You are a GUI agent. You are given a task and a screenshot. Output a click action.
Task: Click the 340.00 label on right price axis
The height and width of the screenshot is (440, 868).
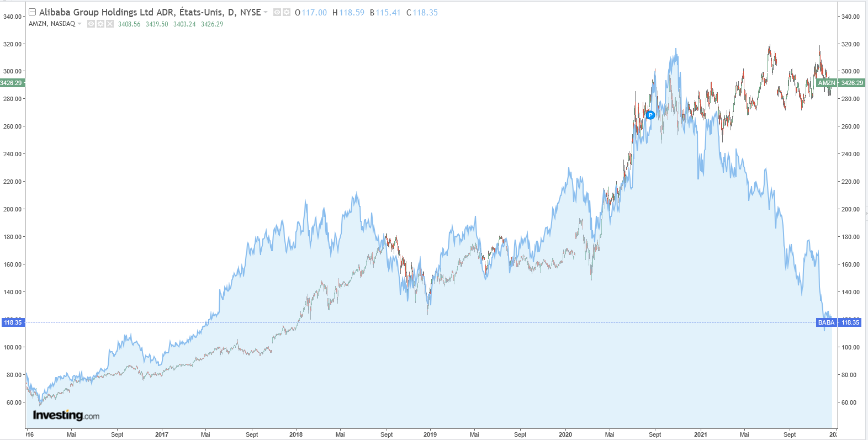pos(850,17)
